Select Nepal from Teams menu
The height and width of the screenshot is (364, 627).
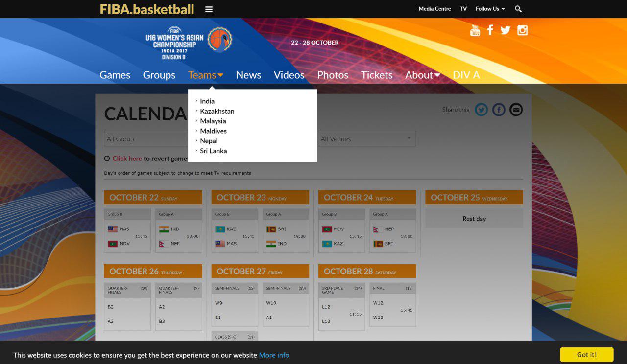coord(209,141)
